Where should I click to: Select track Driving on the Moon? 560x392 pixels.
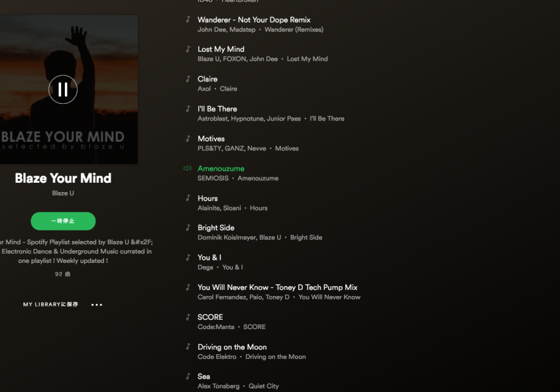[232, 347]
